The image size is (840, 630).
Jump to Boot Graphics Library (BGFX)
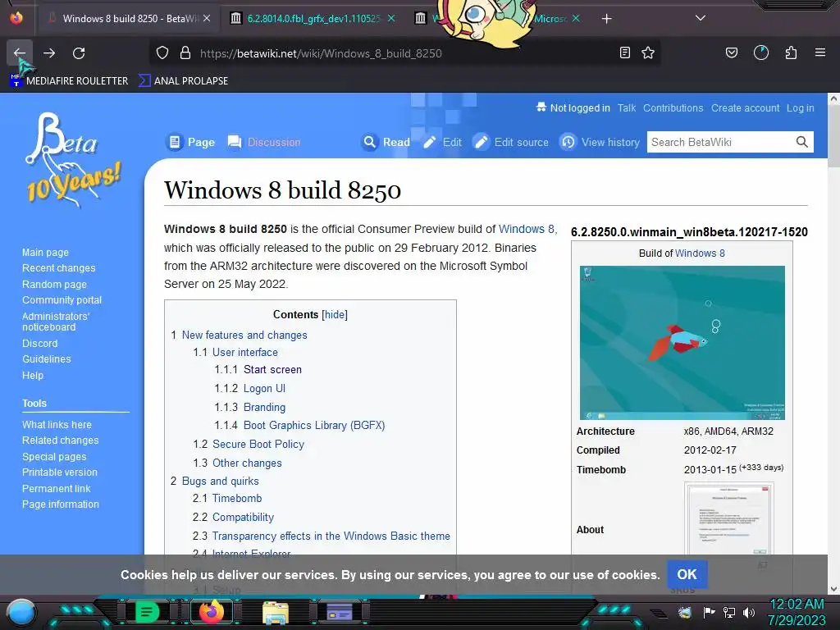[314, 426]
